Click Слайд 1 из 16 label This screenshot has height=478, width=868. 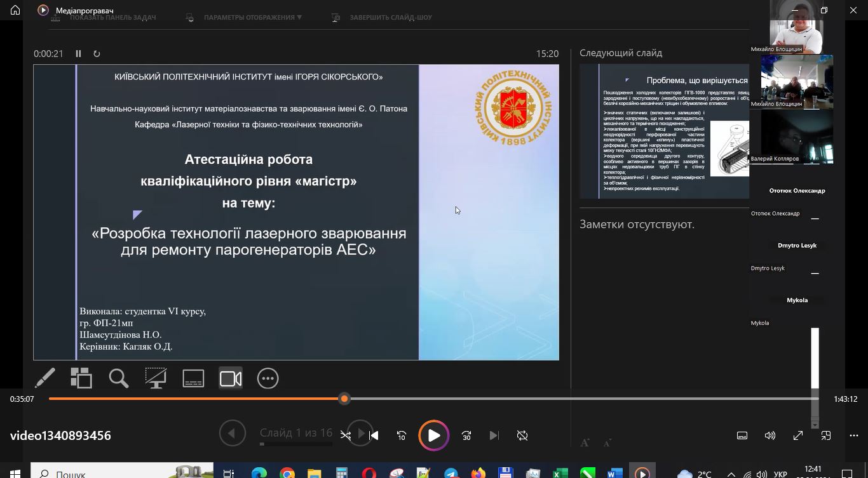(296, 433)
